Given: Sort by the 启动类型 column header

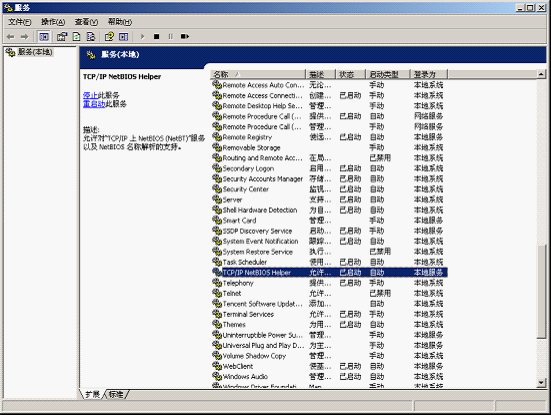Looking at the screenshot, I should (388, 74).
